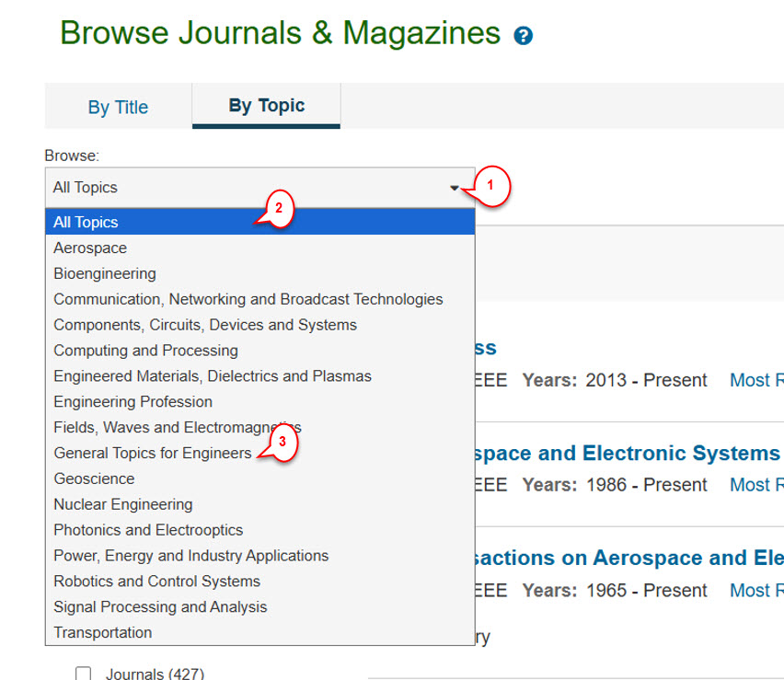The width and height of the screenshot is (784, 680).
Task: Select General Topics for Engineers
Action: tap(152, 454)
